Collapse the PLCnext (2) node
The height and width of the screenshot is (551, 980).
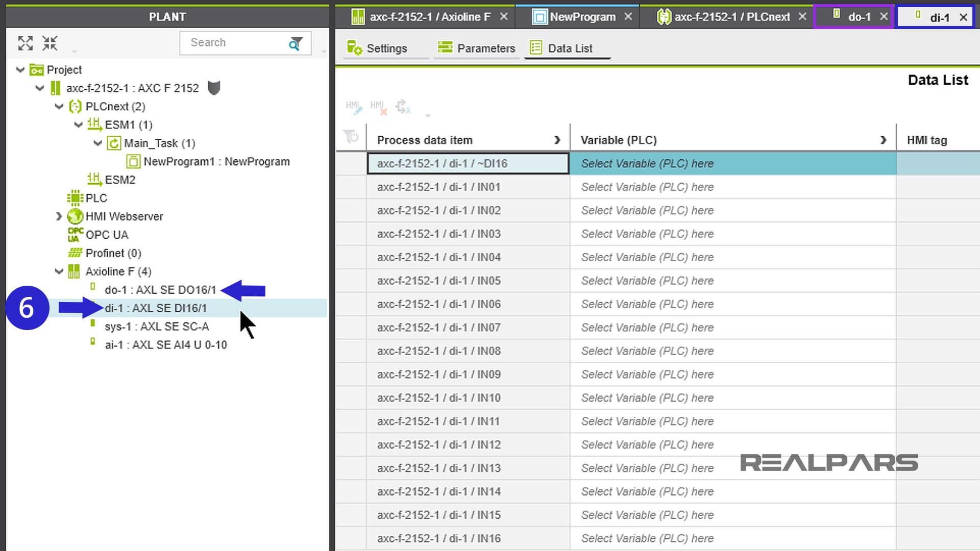pos(59,106)
